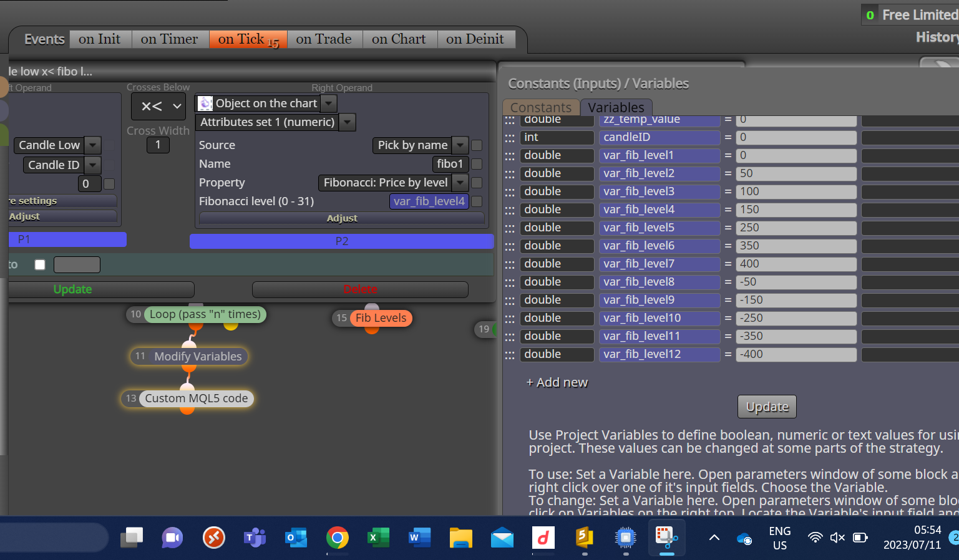Click the var_fib_level4 Fibonacci level field

(429, 201)
